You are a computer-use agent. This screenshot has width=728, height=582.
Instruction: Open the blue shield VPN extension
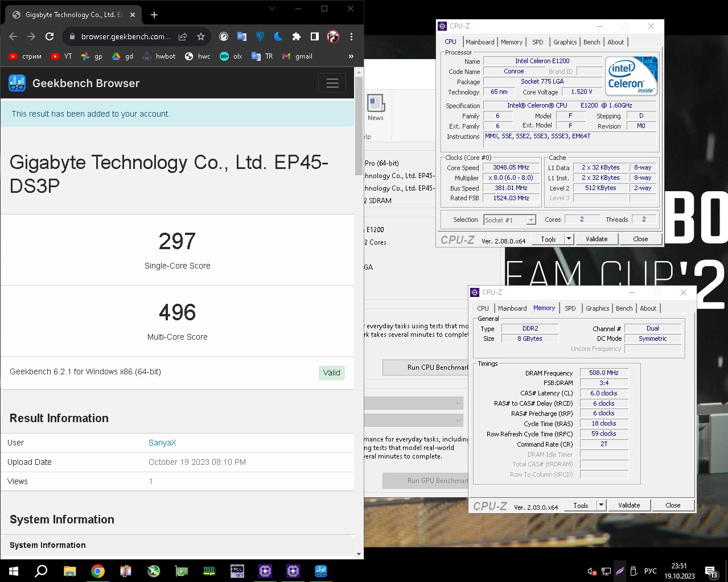click(x=260, y=36)
